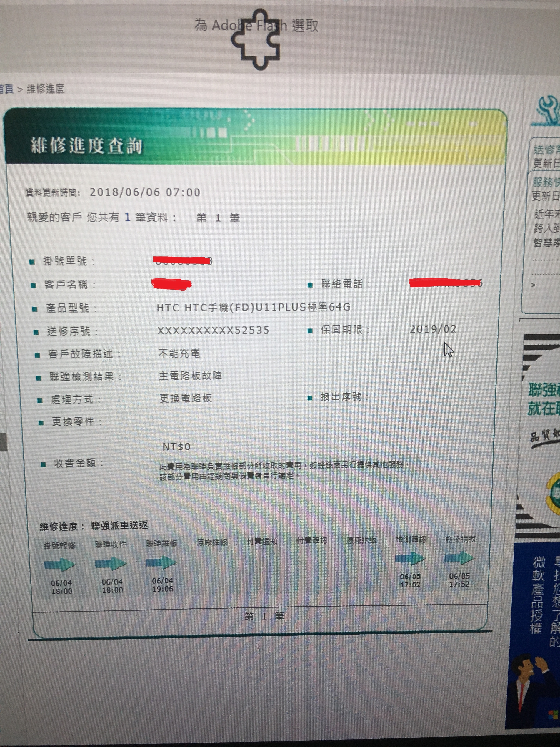Click the status text 聯強派車送返
The height and width of the screenshot is (747, 560).
pyautogui.click(x=119, y=525)
